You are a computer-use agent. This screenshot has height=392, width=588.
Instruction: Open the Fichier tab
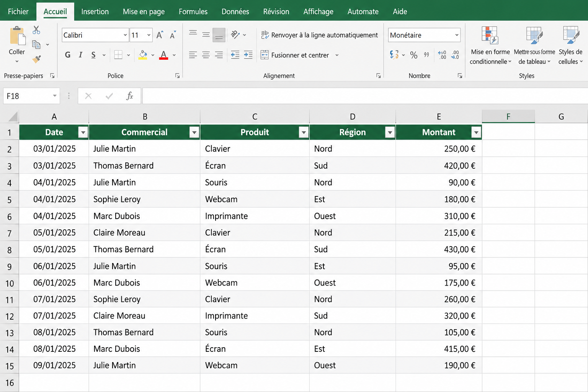(18, 11)
